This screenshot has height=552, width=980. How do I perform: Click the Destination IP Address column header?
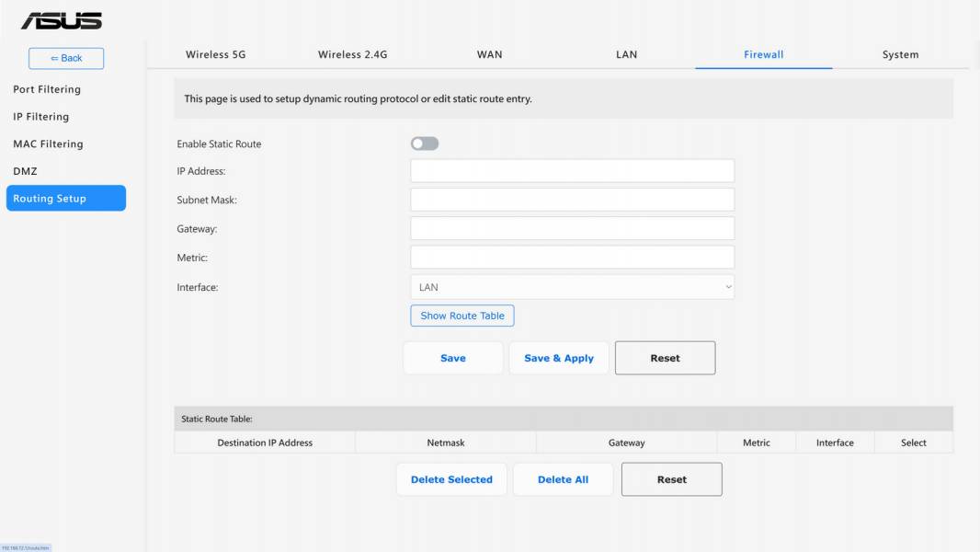pyautogui.click(x=265, y=443)
